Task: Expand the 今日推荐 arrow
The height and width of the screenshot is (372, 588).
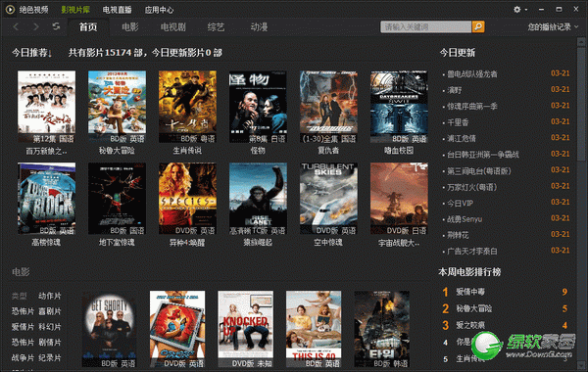Action: tap(50, 54)
